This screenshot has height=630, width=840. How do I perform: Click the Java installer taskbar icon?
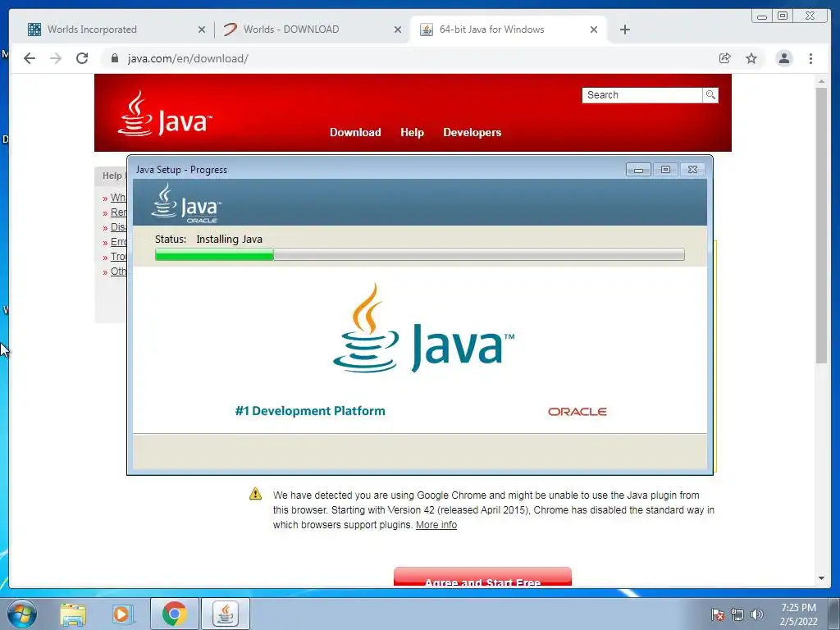click(226, 614)
